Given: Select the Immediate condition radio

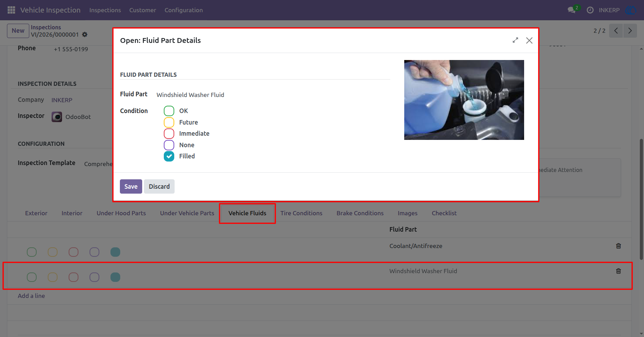Looking at the screenshot, I should [169, 134].
